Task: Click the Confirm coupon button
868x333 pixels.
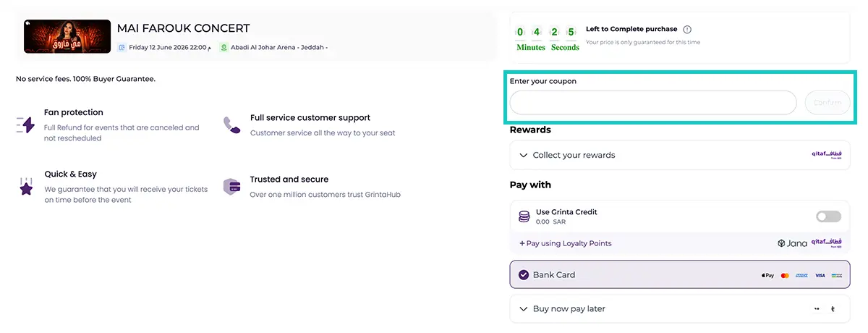Action: (827, 103)
